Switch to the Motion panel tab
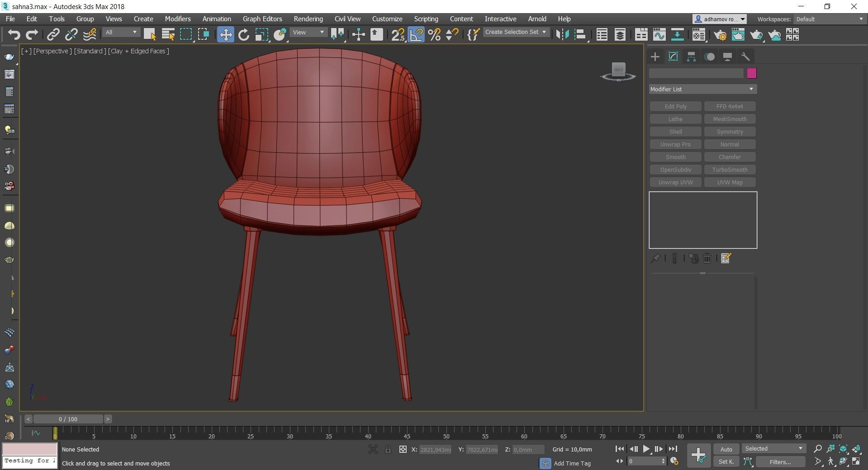This screenshot has height=470, width=868. click(709, 56)
